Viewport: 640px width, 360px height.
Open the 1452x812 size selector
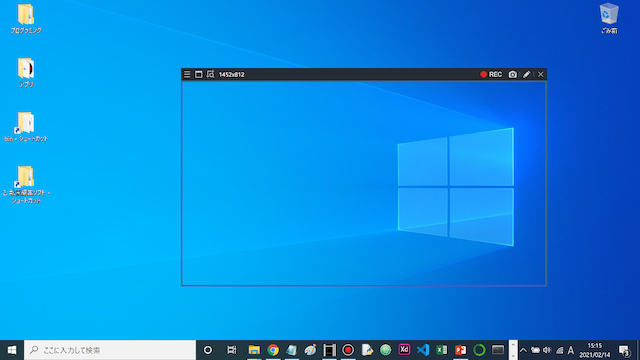tap(231, 74)
